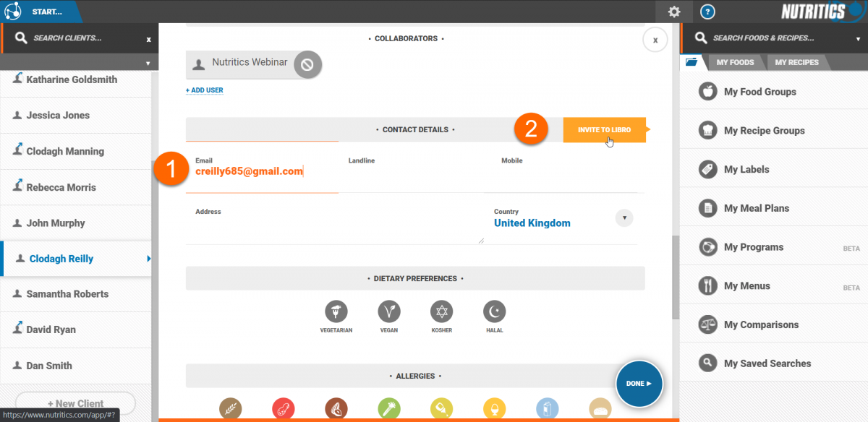The width and height of the screenshot is (868, 422).
Task: Toggle Vegan dietary preference
Action: tap(388, 311)
